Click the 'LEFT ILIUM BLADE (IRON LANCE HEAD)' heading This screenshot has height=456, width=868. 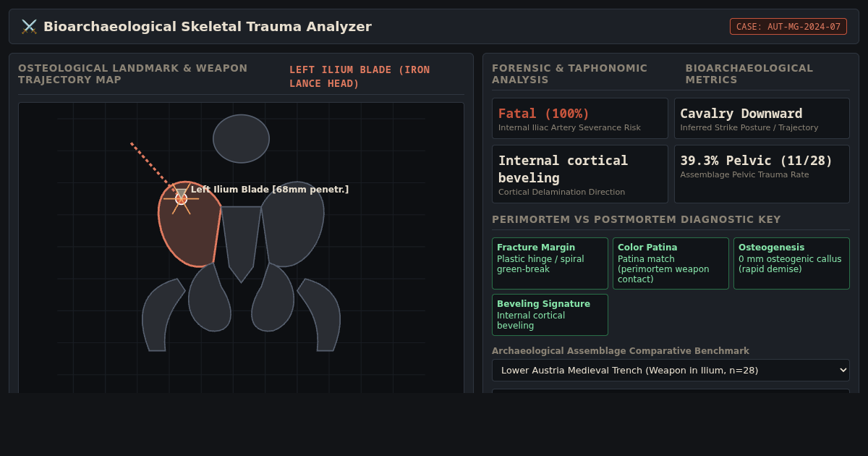359,77
